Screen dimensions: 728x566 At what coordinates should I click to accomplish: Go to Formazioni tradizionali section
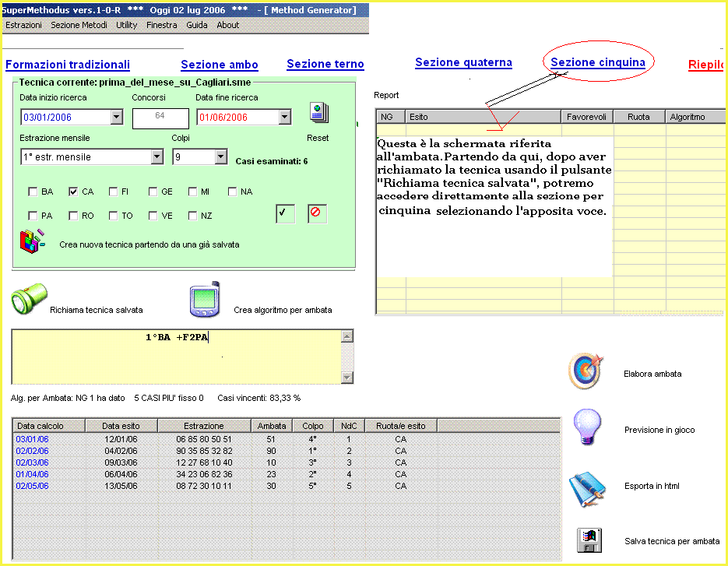[x=68, y=65]
